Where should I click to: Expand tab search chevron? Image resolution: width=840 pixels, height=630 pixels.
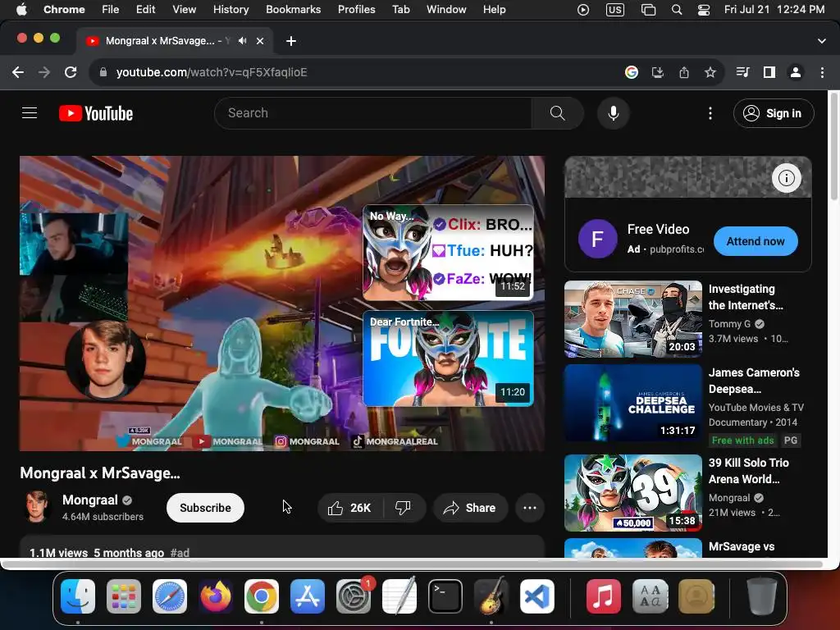[821, 41]
